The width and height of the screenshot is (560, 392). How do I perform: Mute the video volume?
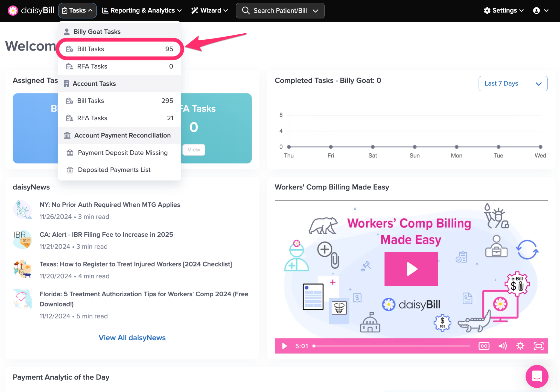[502, 346]
